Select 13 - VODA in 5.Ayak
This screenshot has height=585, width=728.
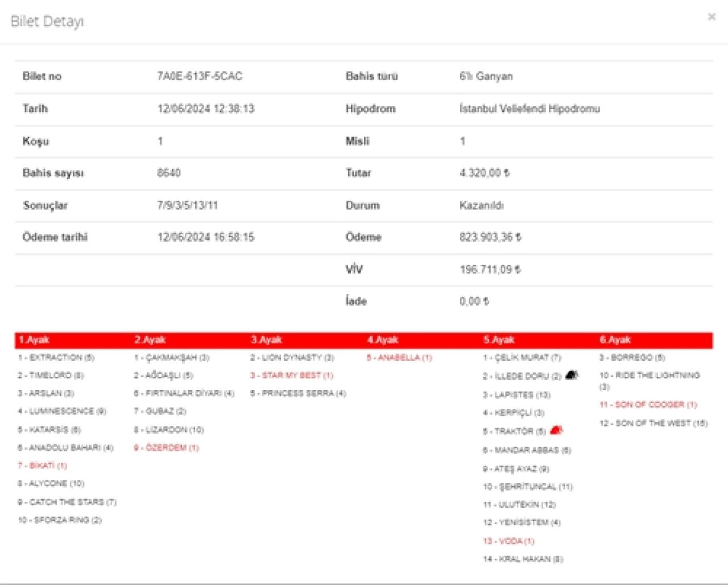click(508, 541)
